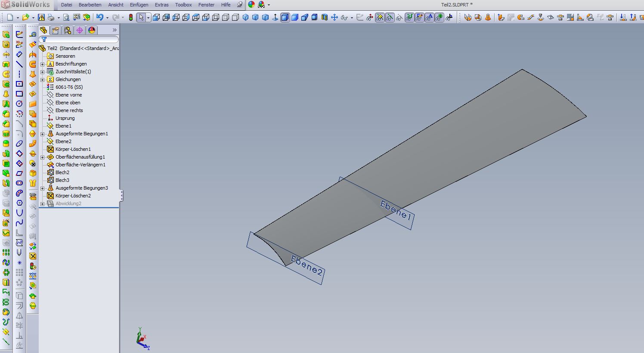Click the Pan view arrows icon

click(x=334, y=17)
